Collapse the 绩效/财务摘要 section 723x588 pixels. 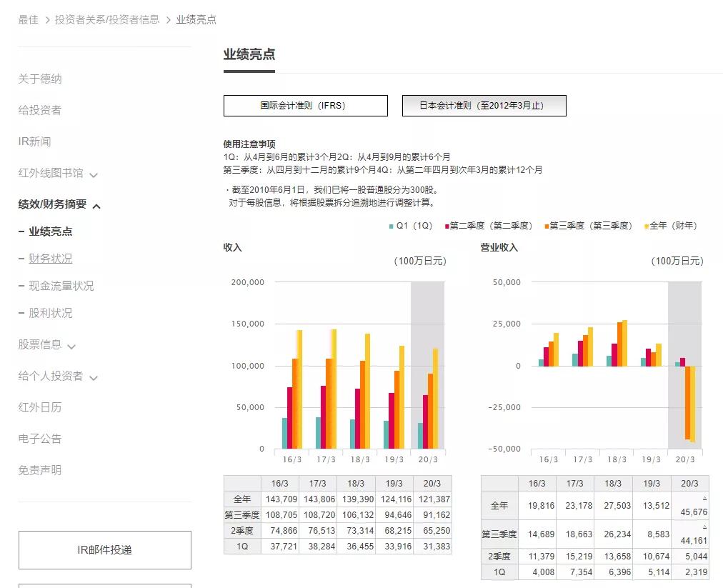pyautogui.click(x=53, y=204)
